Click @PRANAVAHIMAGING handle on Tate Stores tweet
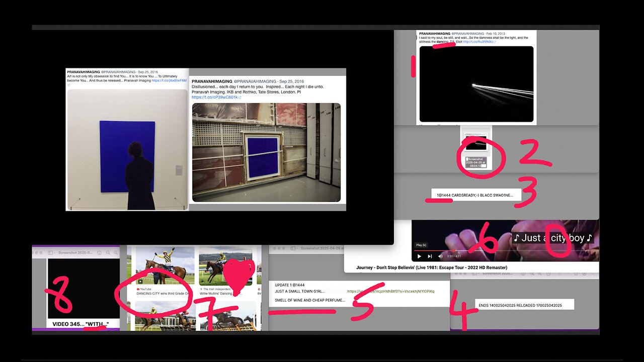 click(255, 81)
